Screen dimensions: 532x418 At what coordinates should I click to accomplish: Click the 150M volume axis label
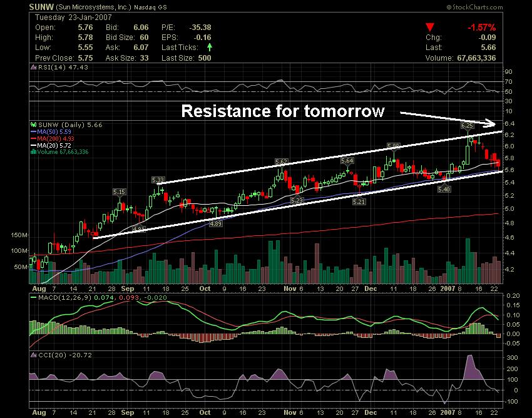pos(19,235)
